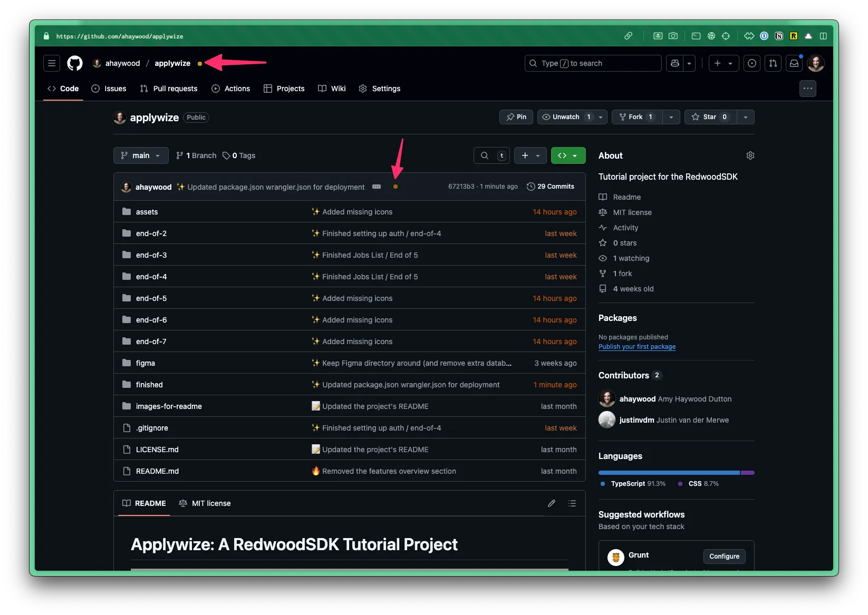
Task: Switch to the Pull requests tab
Action: pyautogui.click(x=169, y=89)
